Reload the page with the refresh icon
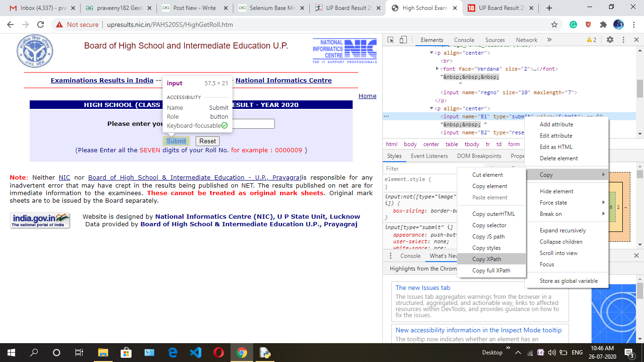 coord(41,25)
